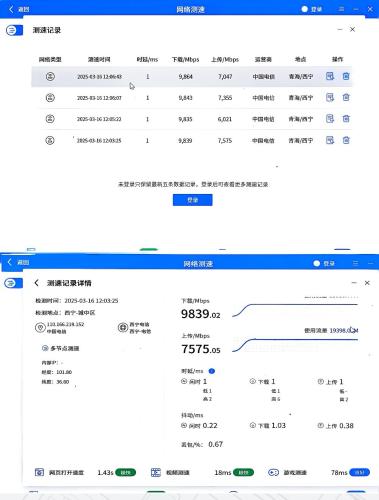
Task: Delete the 9,839 Mbps speed record
Action: (x=346, y=140)
